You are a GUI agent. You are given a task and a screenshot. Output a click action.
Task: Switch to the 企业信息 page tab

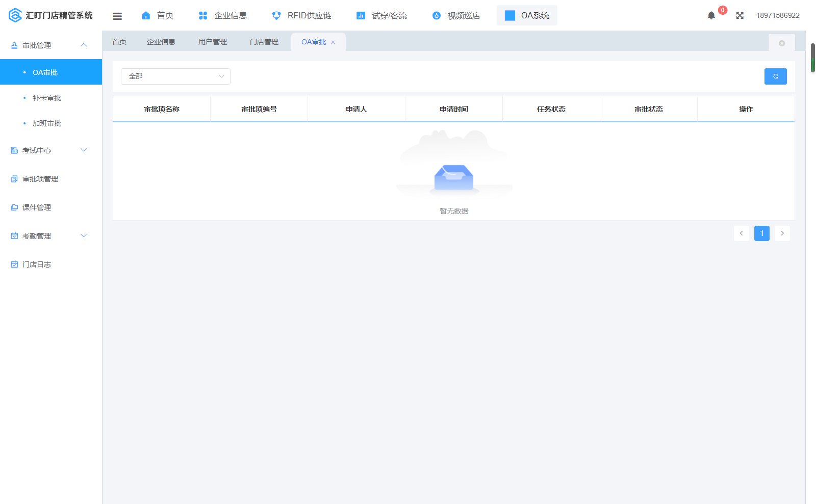point(161,42)
